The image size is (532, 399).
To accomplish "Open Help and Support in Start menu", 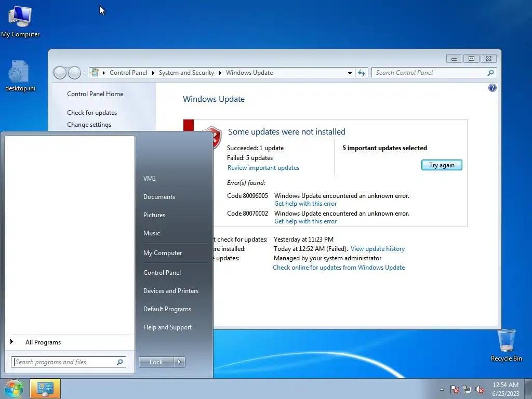I will (x=167, y=327).
